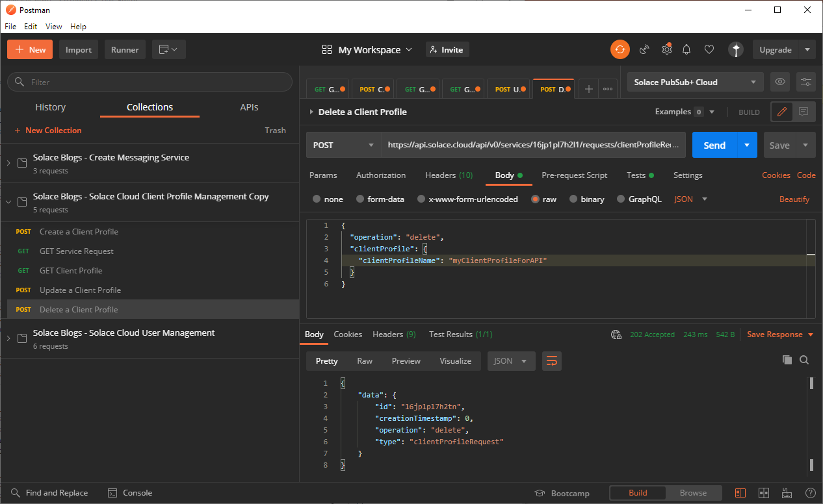The image size is (823, 504).
Task: Open the settings gear icon
Action: (x=666, y=49)
